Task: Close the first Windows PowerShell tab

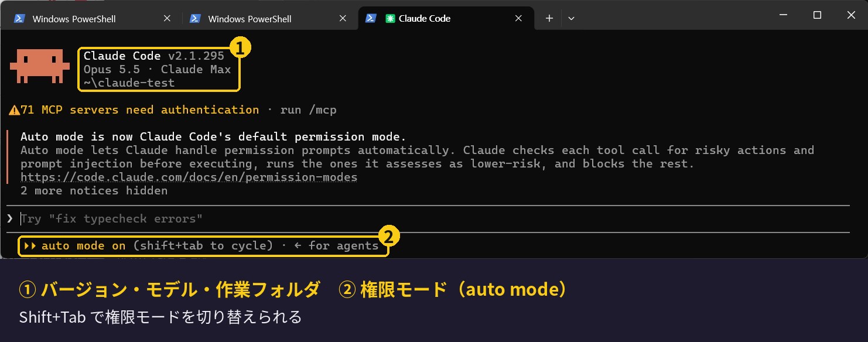Action: [x=167, y=19]
